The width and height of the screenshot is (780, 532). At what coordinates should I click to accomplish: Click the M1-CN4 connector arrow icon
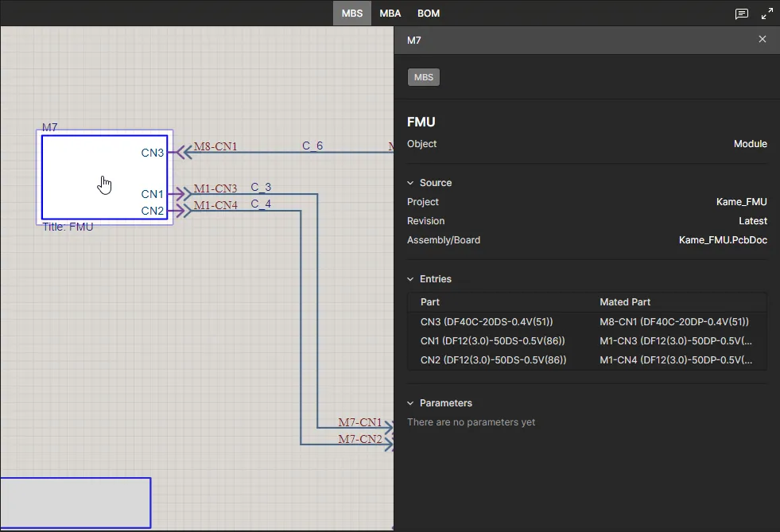click(x=182, y=210)
